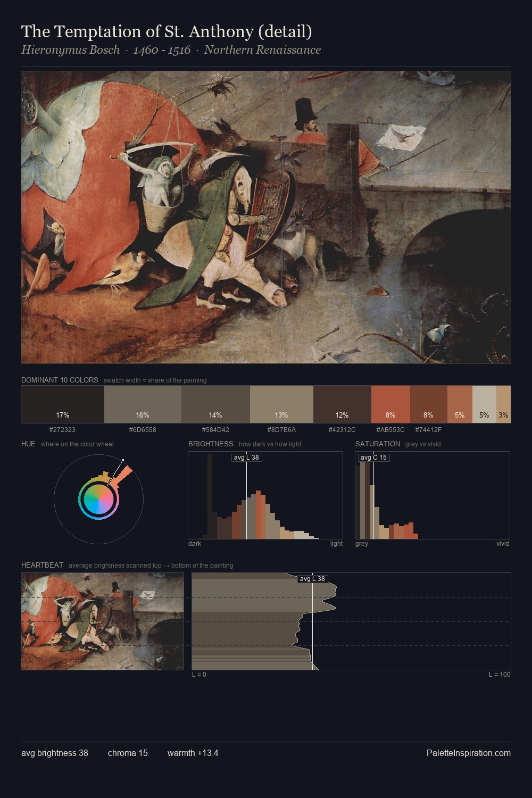Click the hex label #AB553C
This screenshot has width=532, height=798.
390,430
